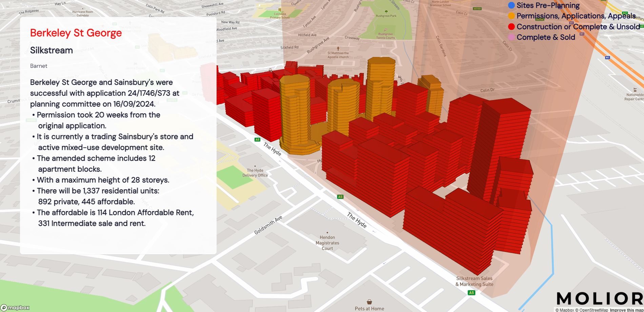Click the Sheaveshill Ave street label

point(213,5)
